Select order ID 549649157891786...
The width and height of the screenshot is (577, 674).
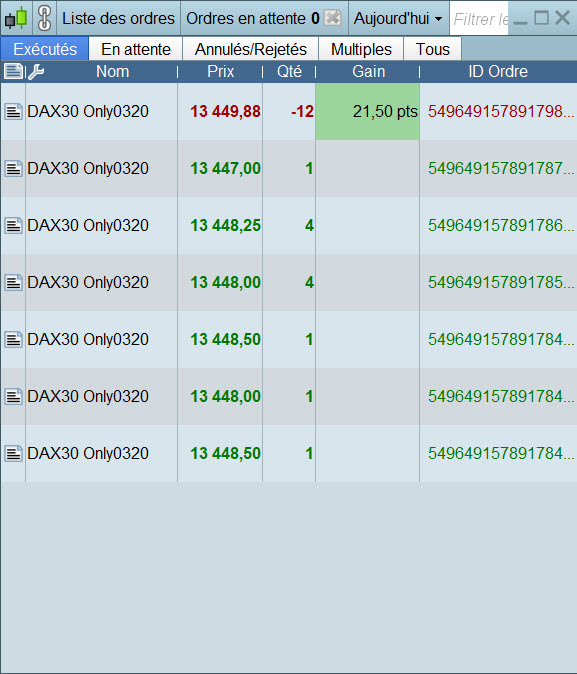click(x=501, y=225)
